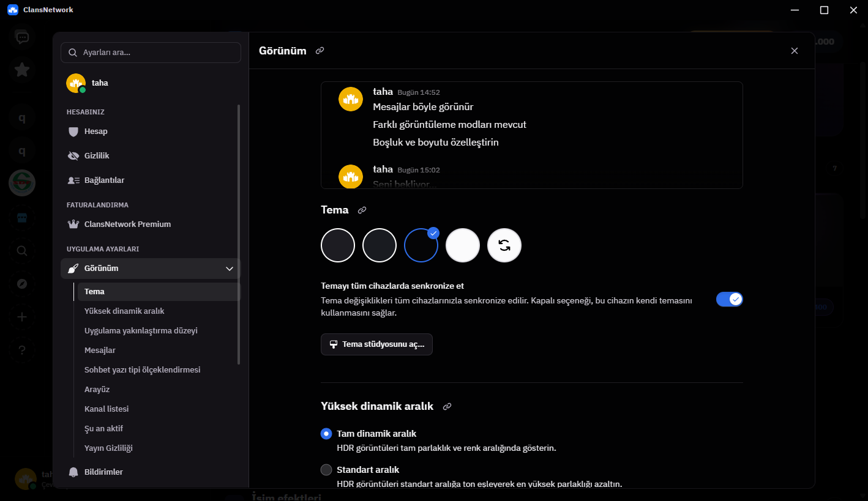Select the selected black theme swatch
Viewport: 868px width, 501px height.
(421, 245)
